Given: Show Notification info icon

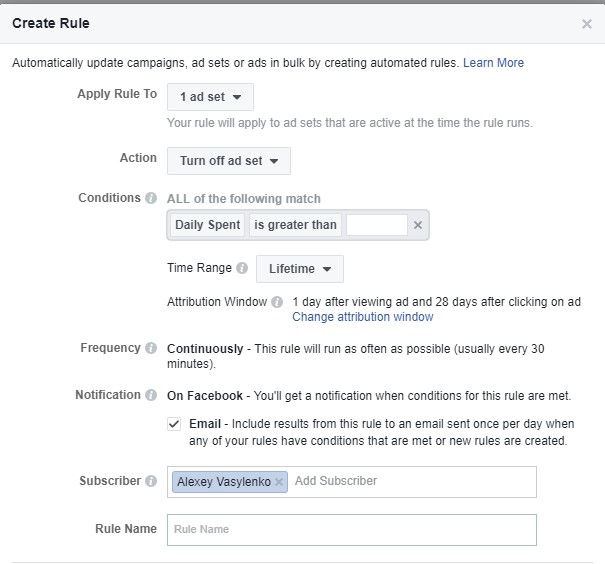Looking at the screenshot, I should point(151,395).
